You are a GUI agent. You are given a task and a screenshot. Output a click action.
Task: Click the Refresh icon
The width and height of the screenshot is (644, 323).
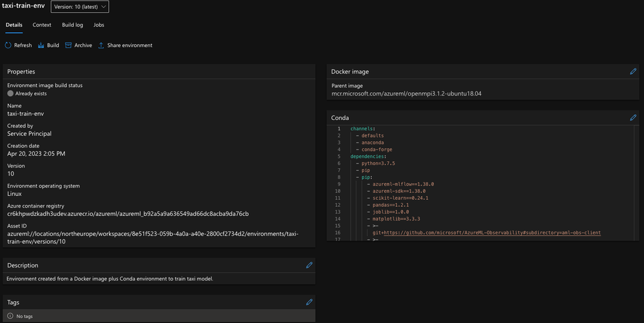point(8,45)
